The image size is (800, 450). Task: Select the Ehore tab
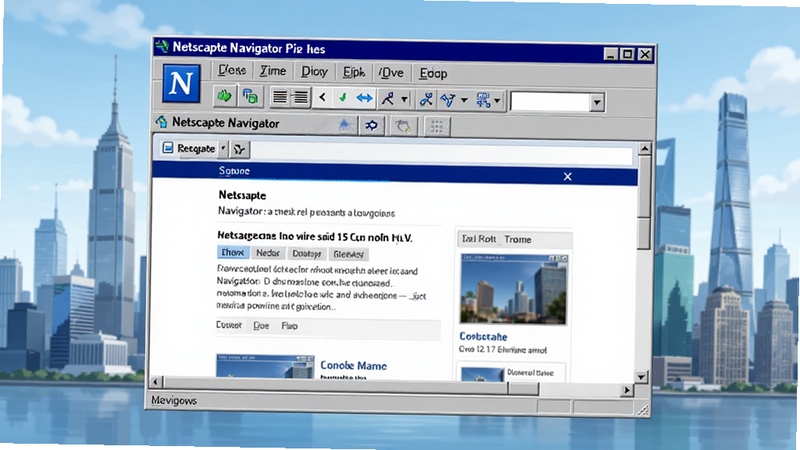(x=233, y=253)
